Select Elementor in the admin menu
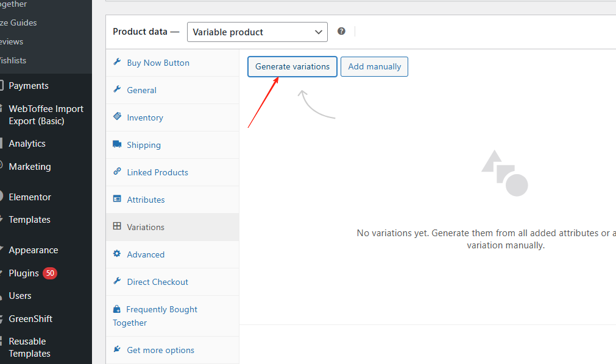 pyautogui.click(x=30, y=197)
